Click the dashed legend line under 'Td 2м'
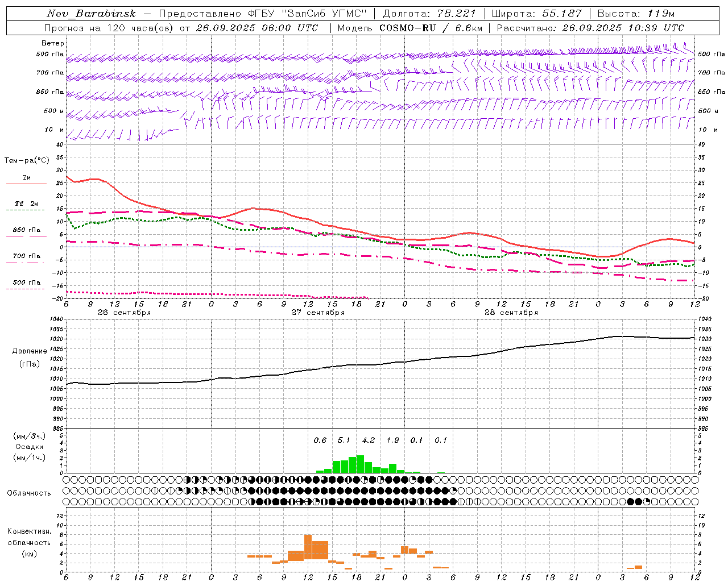 click(x=25, y=210)
